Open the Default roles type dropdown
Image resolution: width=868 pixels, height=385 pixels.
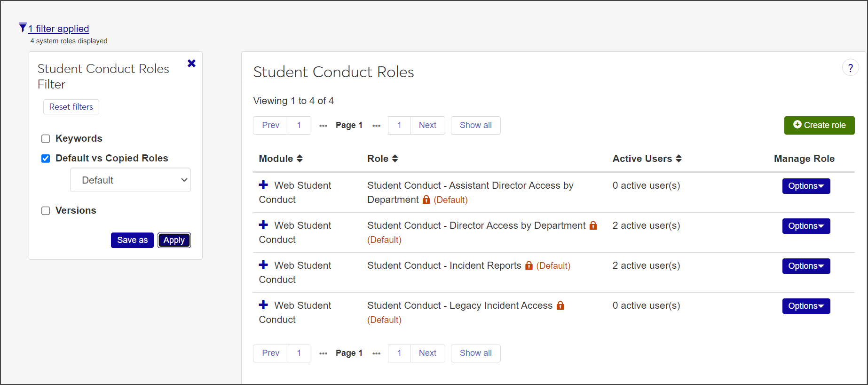coord(130,180)
